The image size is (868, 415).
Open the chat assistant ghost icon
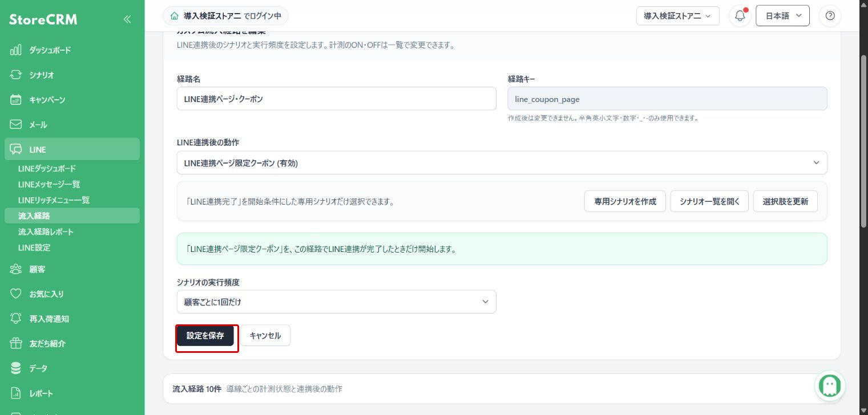830,386
